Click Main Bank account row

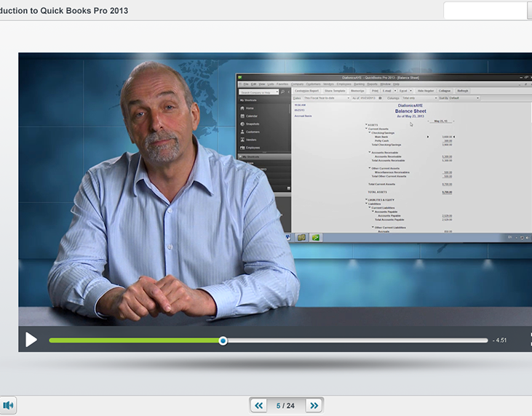381,137
